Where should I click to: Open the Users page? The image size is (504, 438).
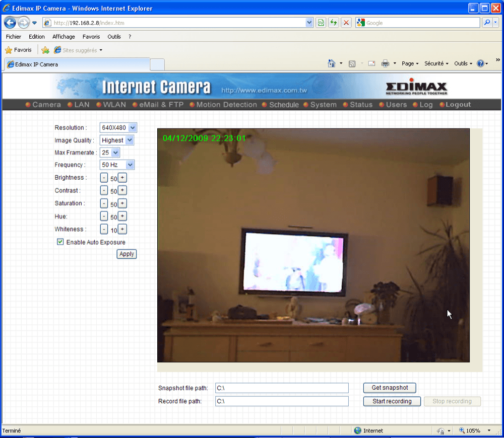click(x=393, y=105)
